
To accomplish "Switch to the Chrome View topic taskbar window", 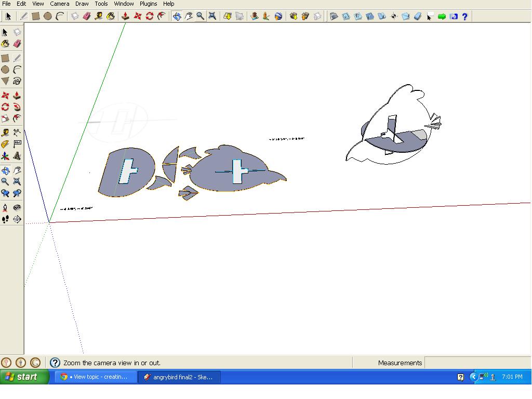I will pos(96,377).
